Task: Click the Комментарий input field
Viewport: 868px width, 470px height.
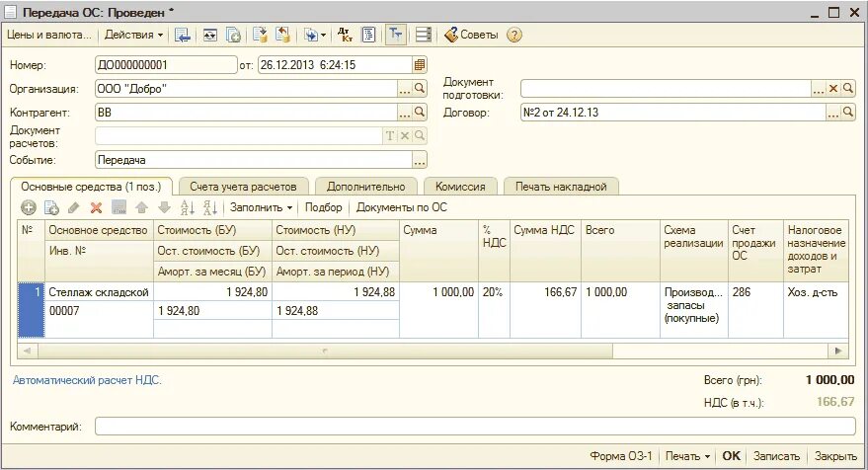Action: 475,427
